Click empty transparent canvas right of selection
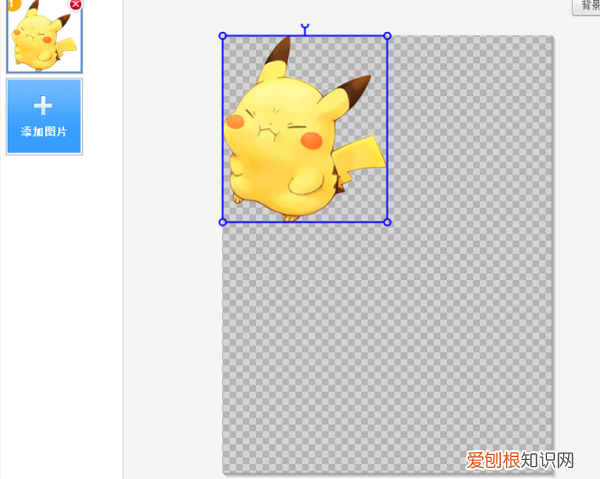 point(470,130)
